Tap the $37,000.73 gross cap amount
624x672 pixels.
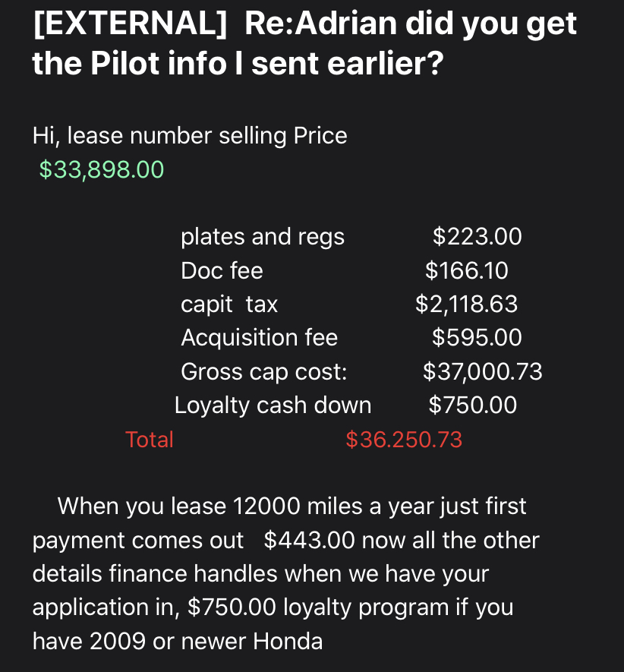pos(483,371)
